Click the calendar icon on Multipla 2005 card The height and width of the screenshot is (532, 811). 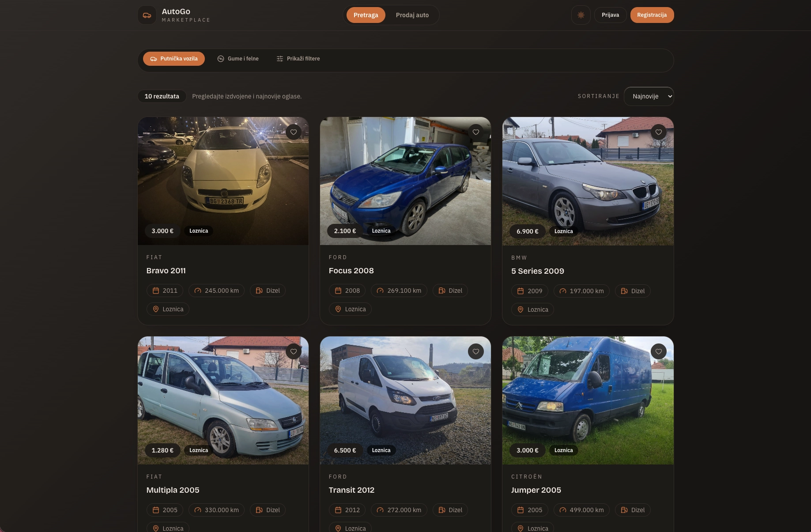pyautogui.click(x=156, y=510)
